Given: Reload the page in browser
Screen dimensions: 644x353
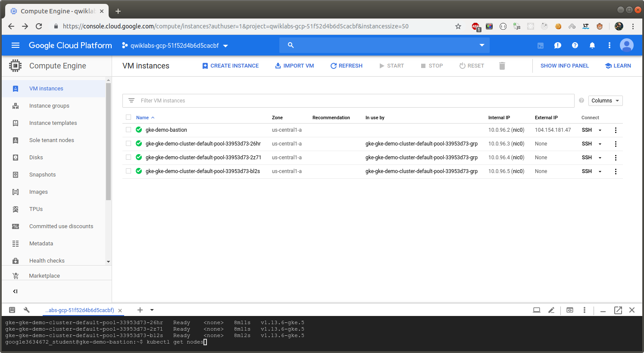Looking at the screenshot, I should (39, 26).
